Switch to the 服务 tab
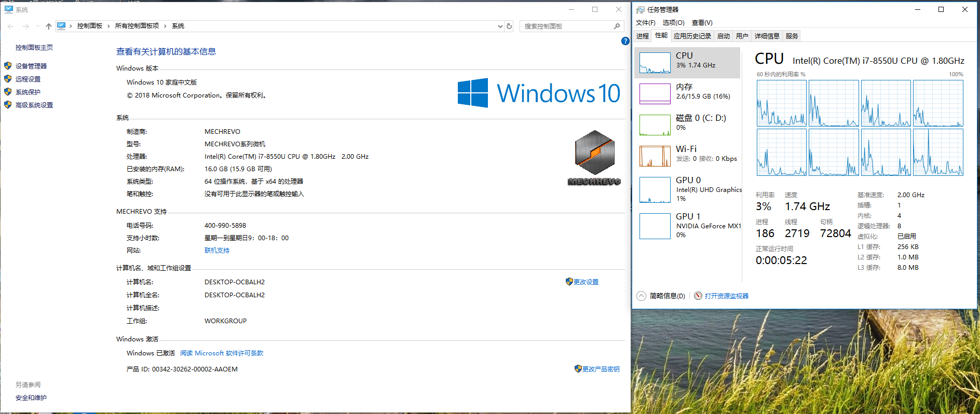Screen dimensions: 980x414 tap(792, 36)
